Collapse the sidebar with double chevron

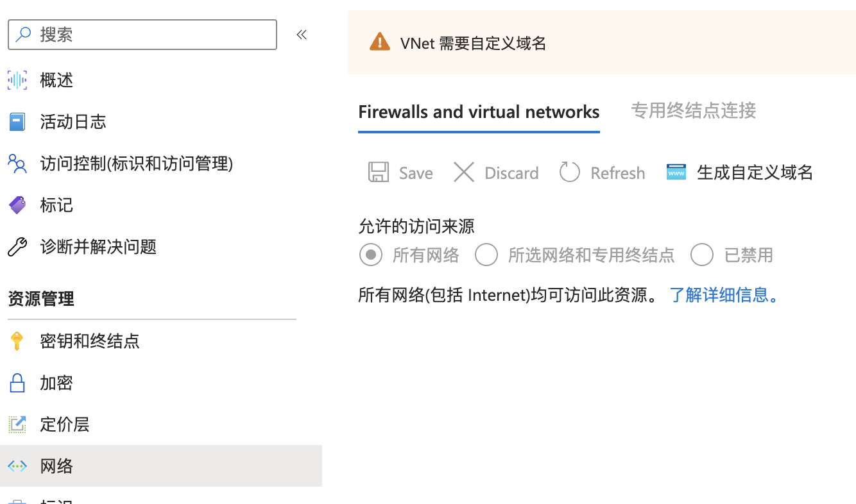pyautogui.click(x=302, y=35)
